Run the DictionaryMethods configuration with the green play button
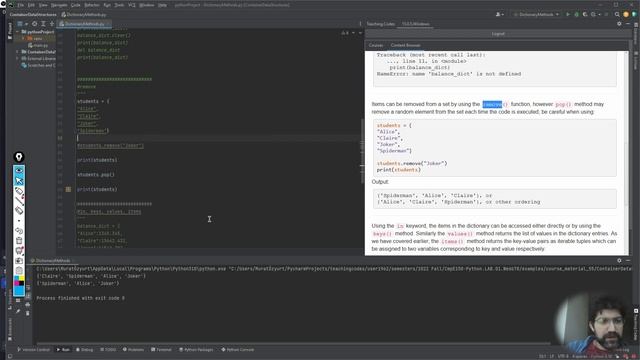This screenshot has height=360, width=640. pyautogui.click(x=568, y=14)
